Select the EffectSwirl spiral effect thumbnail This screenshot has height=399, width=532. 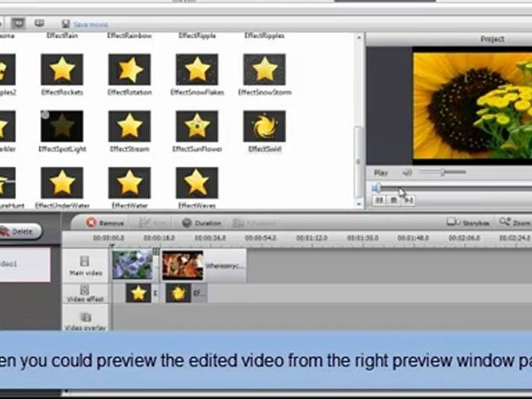tap(264, 126)
